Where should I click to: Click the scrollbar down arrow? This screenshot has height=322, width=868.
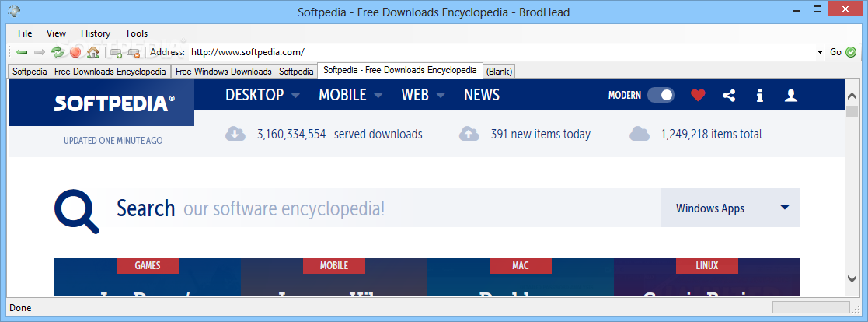coord(852,278)
